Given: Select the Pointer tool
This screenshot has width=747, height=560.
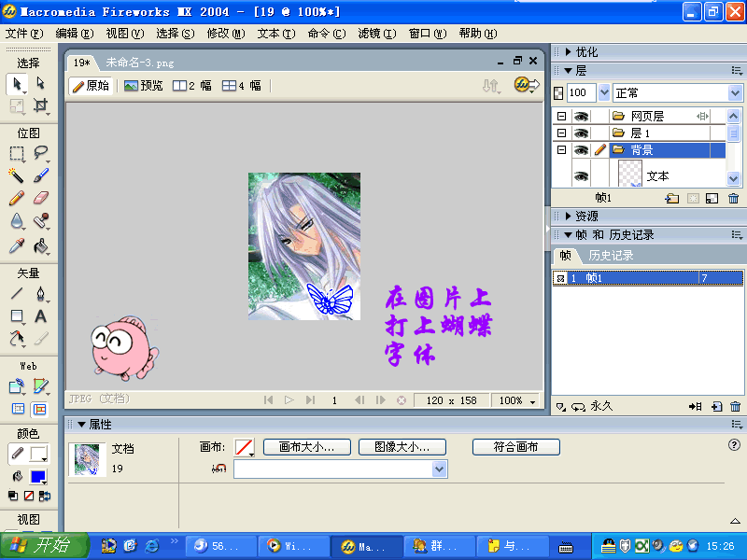Looking at the screenshot, I should [17, 84].
